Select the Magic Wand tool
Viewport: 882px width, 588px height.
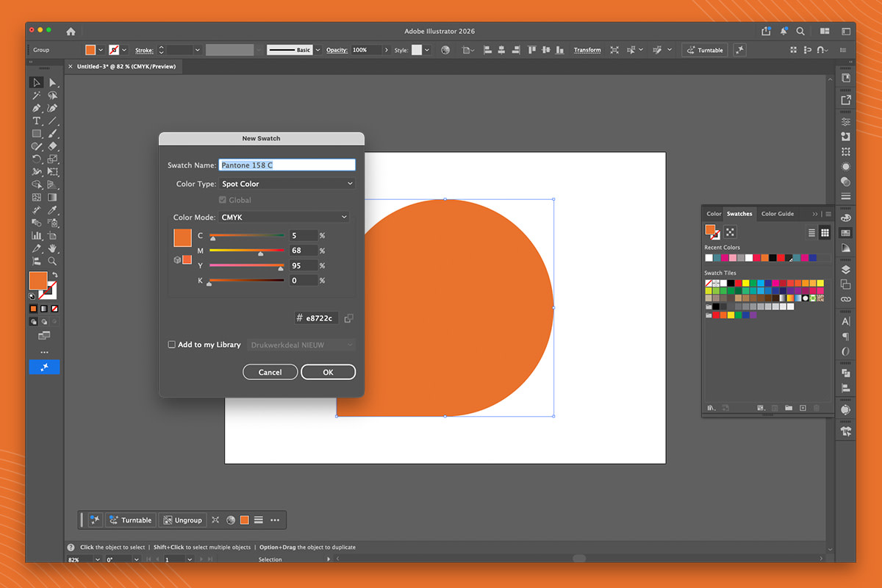[x=36, y=96]
